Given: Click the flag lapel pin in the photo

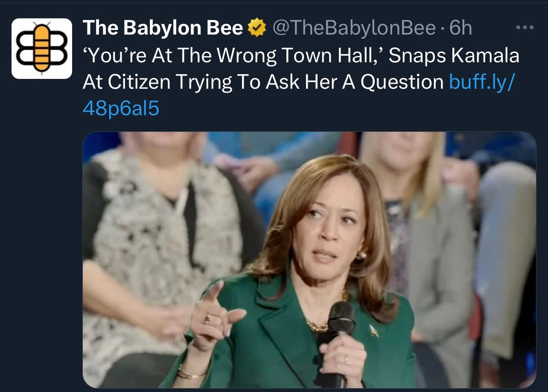Looking at the screenshot, I should [x=373, y=330].
